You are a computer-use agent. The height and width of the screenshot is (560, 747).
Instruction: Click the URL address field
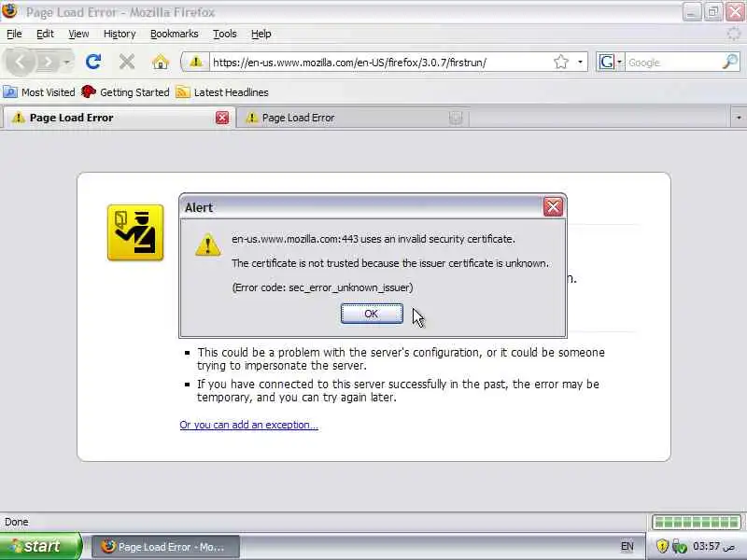click(381, 63)
